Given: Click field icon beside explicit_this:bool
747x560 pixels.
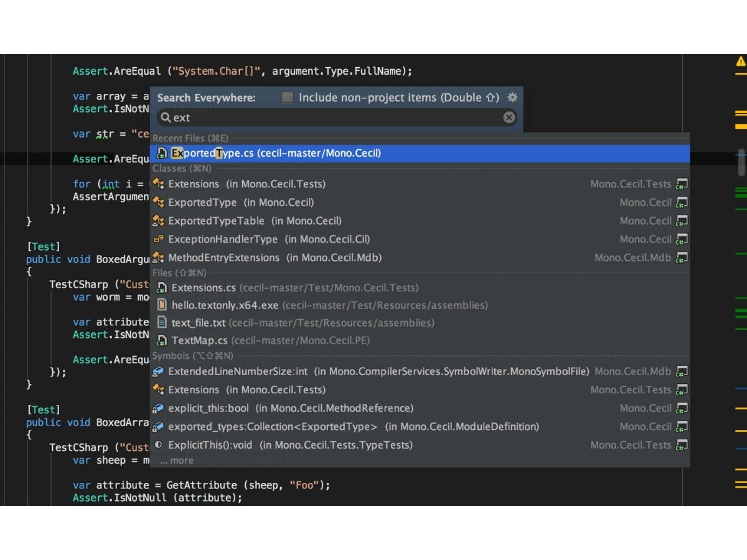Looking at the screenshot, I should click(x=158, y=408).
